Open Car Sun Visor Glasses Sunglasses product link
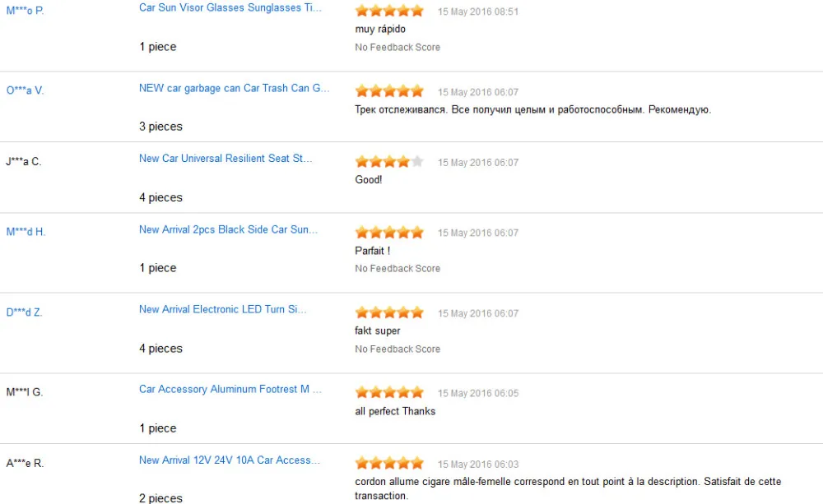Screen dimensions: 823x504 pos(230,7)
